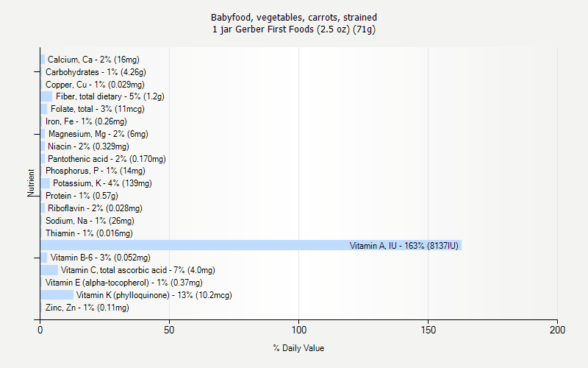Click the '% Daily Value' axis title
588x368 pixels.
pos(298,348)
